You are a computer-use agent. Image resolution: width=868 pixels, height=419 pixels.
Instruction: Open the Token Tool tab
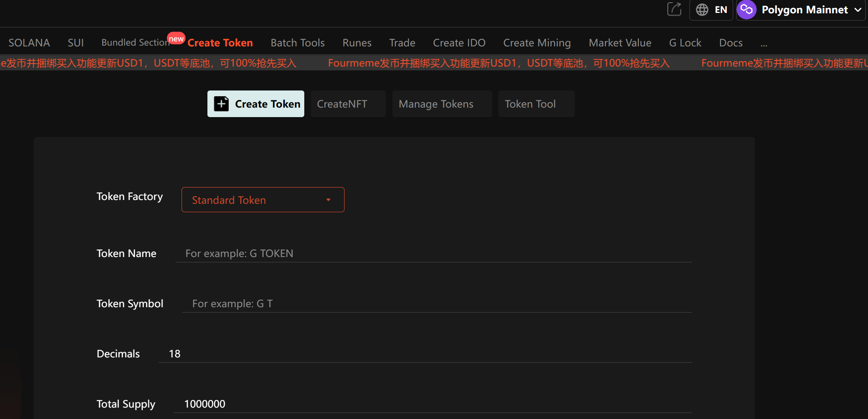click(530, 104)
